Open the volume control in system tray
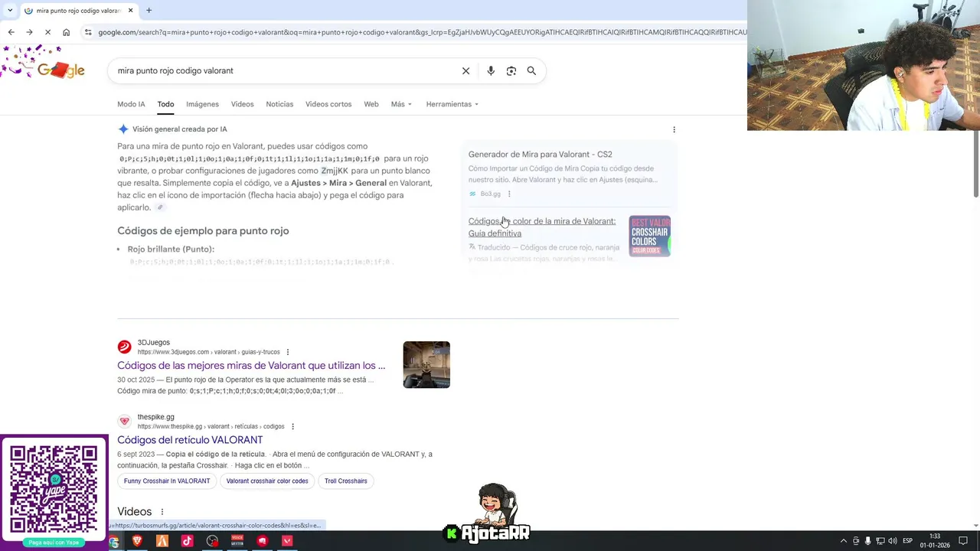The height and width of the screenshot is (551, 980). click(893, 541)
